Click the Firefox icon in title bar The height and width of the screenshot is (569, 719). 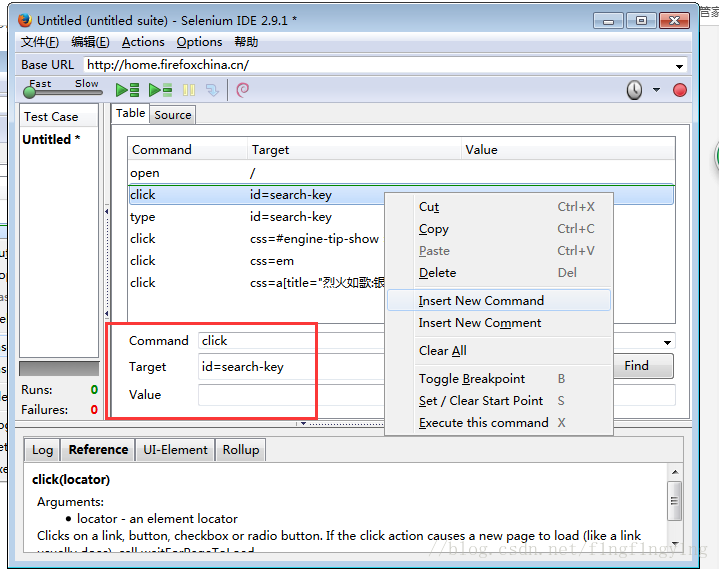click(25, 20)
